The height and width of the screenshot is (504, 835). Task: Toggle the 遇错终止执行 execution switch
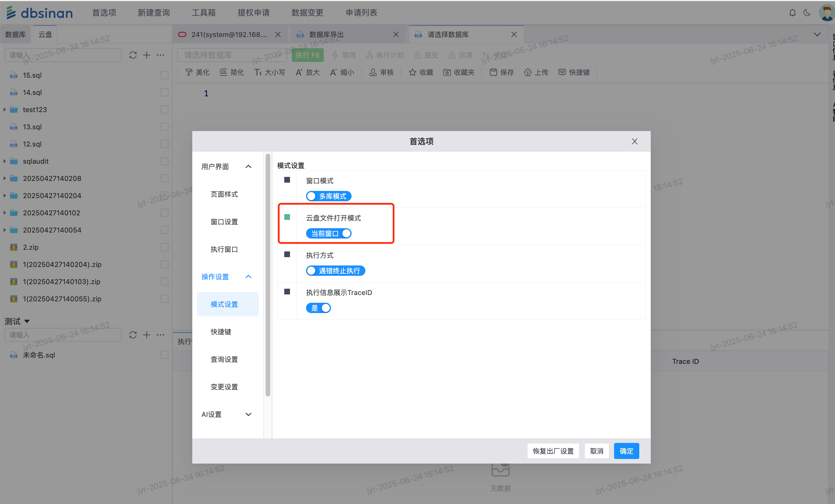335,271
